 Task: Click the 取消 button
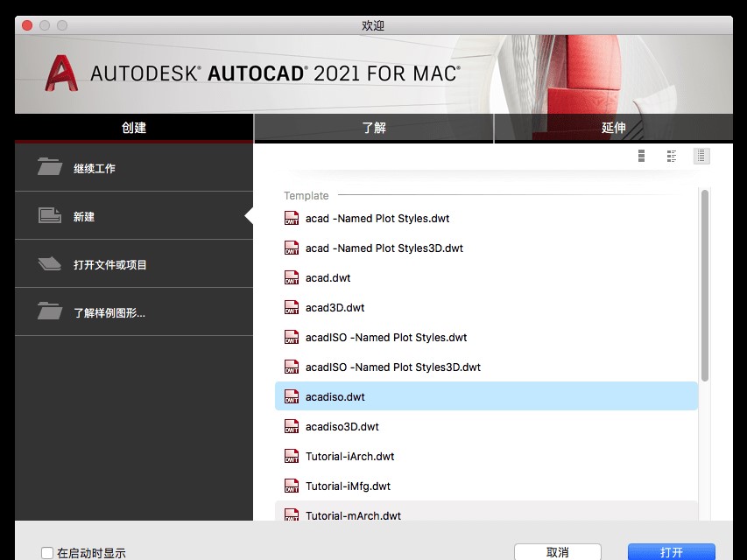point(557,552)
